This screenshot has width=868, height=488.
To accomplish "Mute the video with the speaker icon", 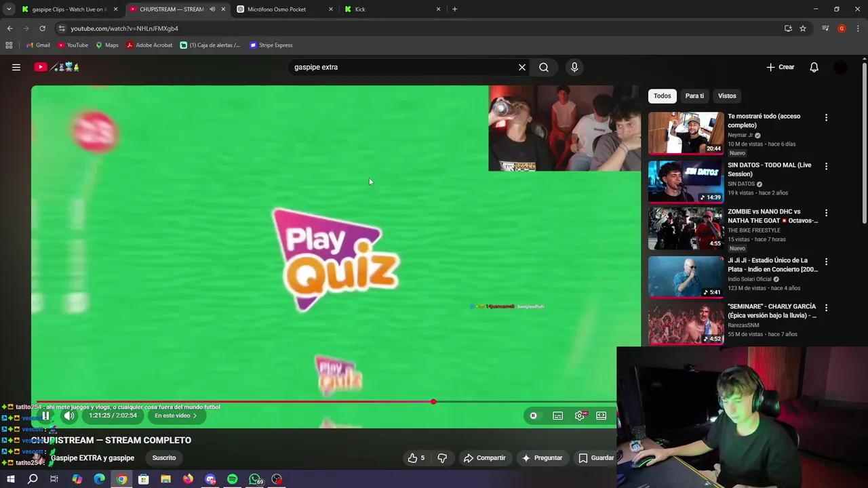I will 68,415.
